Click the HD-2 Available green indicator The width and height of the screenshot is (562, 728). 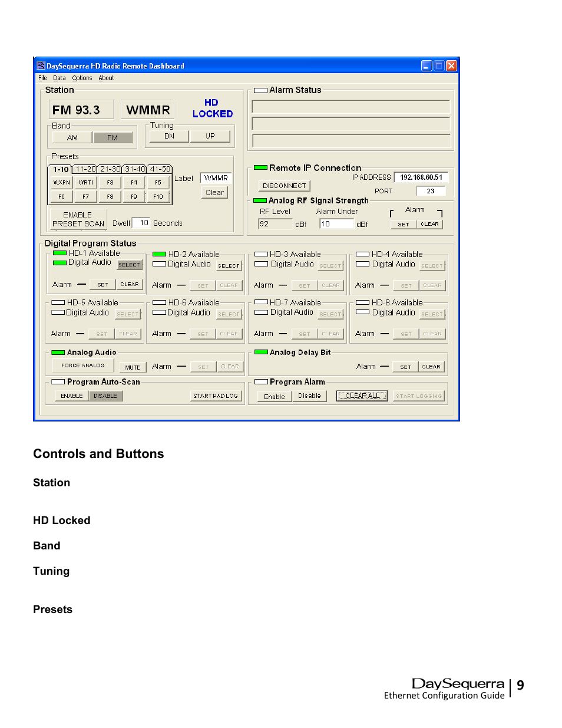[160, 254]
